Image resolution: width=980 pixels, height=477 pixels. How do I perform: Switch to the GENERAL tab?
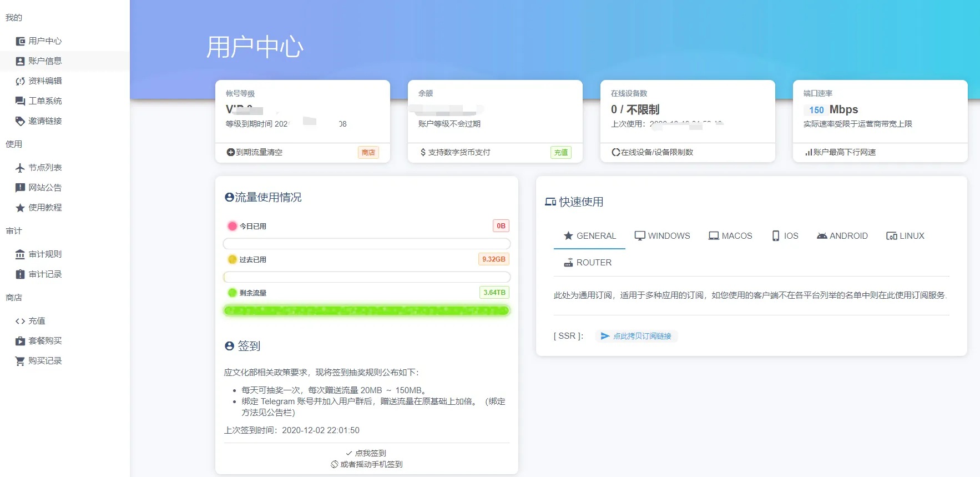pyautogui.click(x=590, y=236)
